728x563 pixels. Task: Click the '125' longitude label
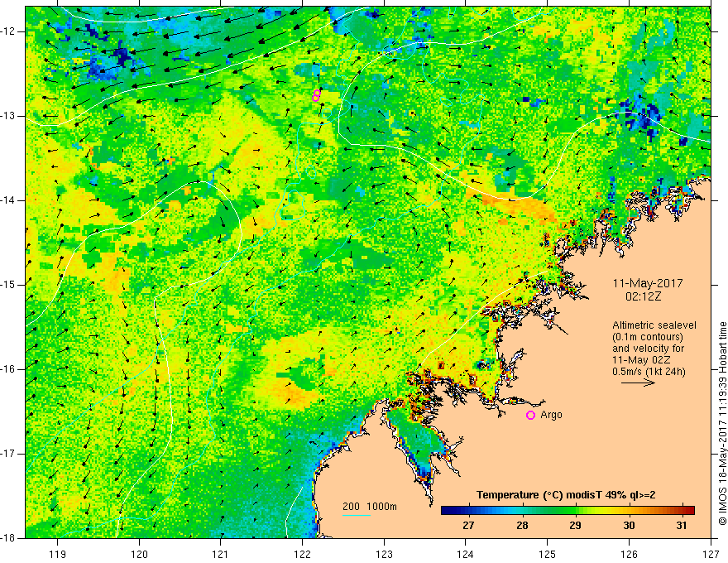(548, 554)
